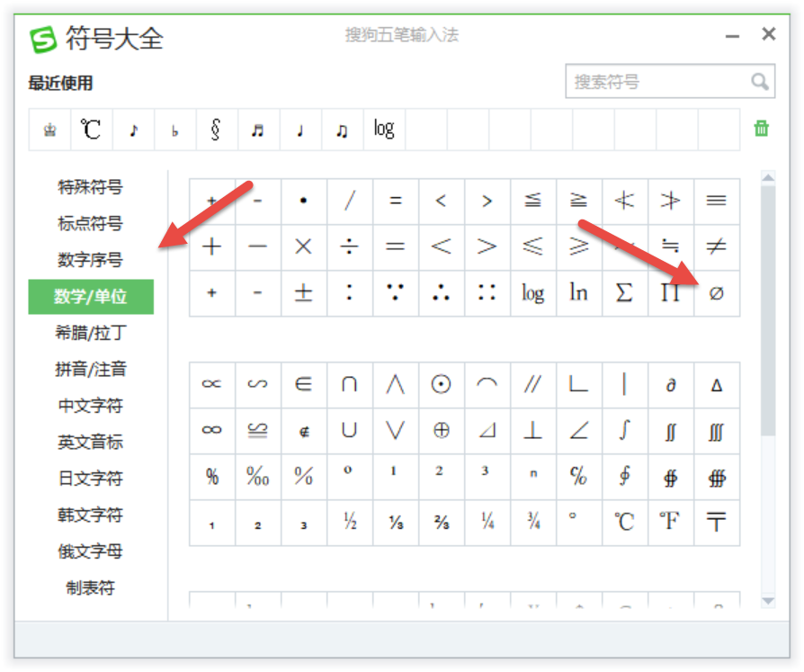Open the 标点符号 category
This screenshot has height=672, width=804.
90,224
